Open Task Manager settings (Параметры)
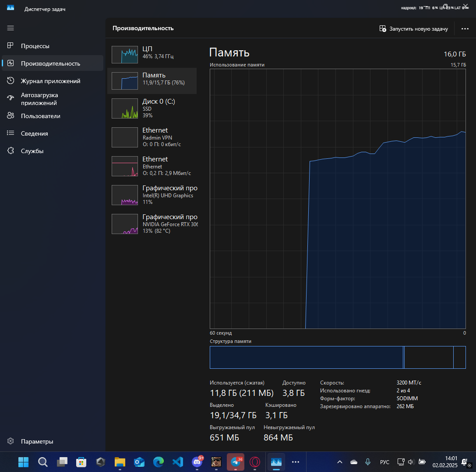Image resolution: width=476 pixels, height=472 pixels. click(x=37, y=441)
